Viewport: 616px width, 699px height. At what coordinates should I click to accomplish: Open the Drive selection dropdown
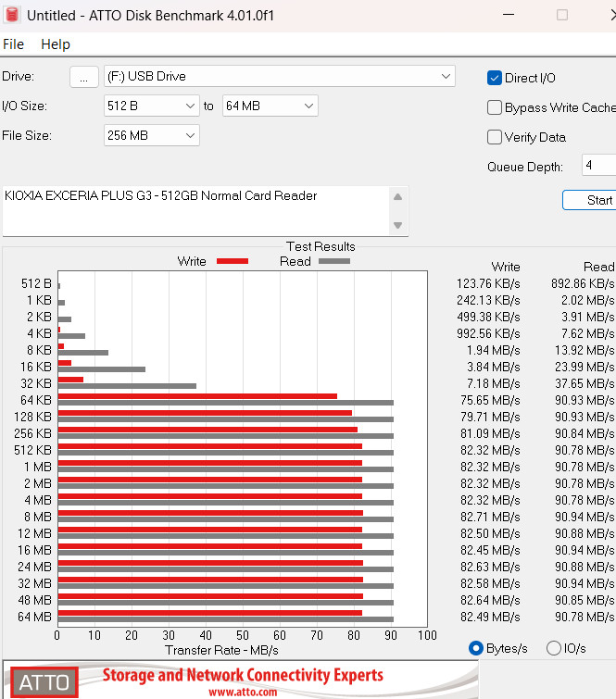click(x=279, y=76)
